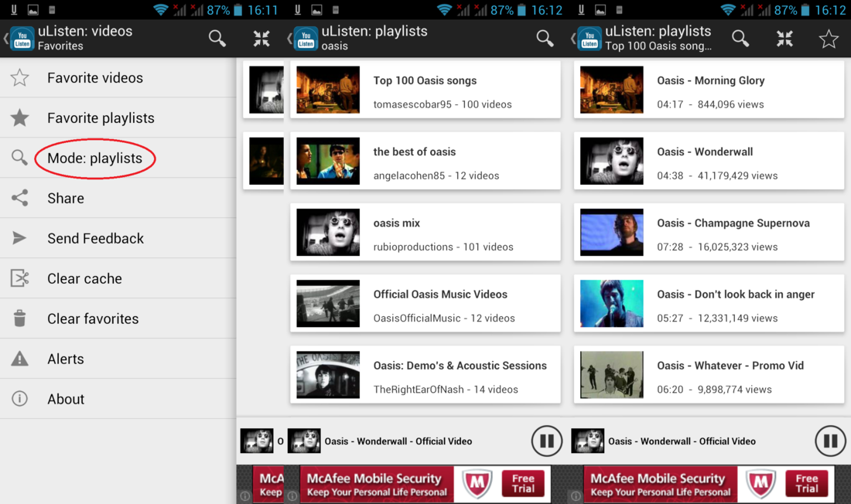Tap the Whatever - Promo Vid thumbnail
Screen dimensions: 851x504
click(x=612, y=375)
